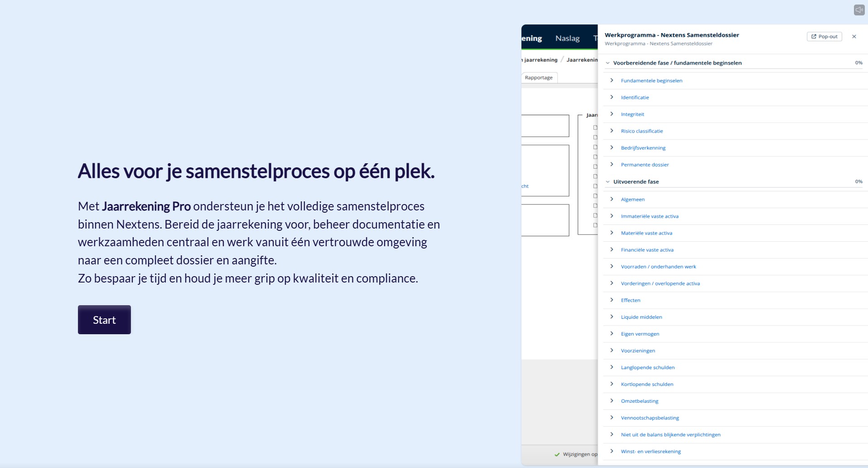This screenshot has width=868, height=468.
Task: Click the Wijzigingen saved status checkmark
Action: (557, 454)
